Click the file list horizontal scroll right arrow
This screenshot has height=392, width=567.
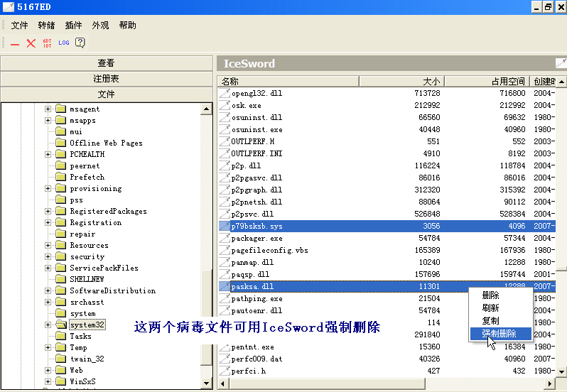point(550,383)
